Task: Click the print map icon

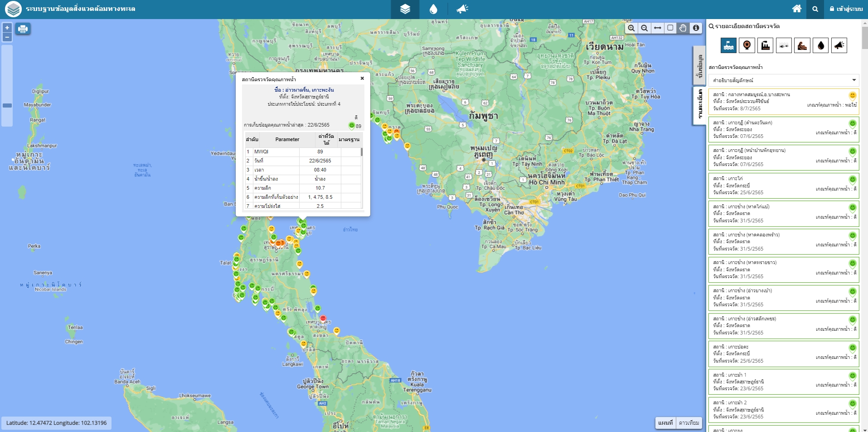Action: click(23, 29)
